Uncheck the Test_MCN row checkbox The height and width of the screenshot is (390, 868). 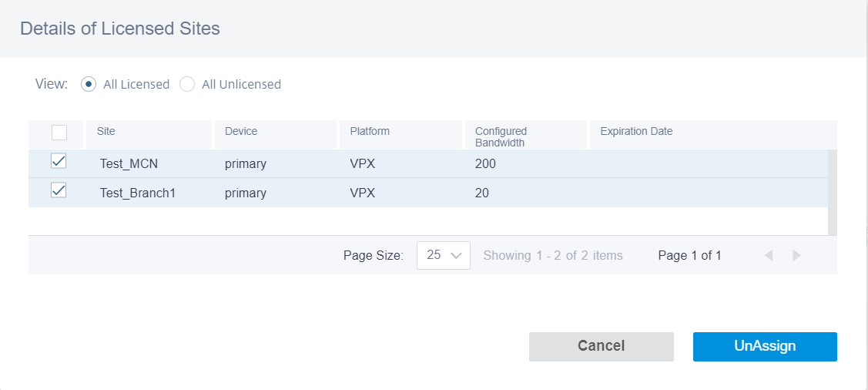(x=59, y=161)
